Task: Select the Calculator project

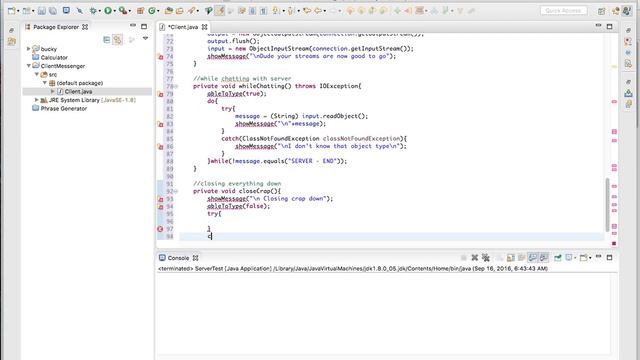Action: pyautogui.click(x=54, y=58)
